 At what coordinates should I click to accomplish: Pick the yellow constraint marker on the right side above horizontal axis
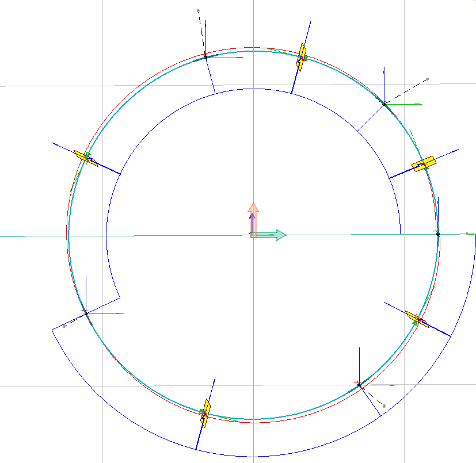click(424, 164)
